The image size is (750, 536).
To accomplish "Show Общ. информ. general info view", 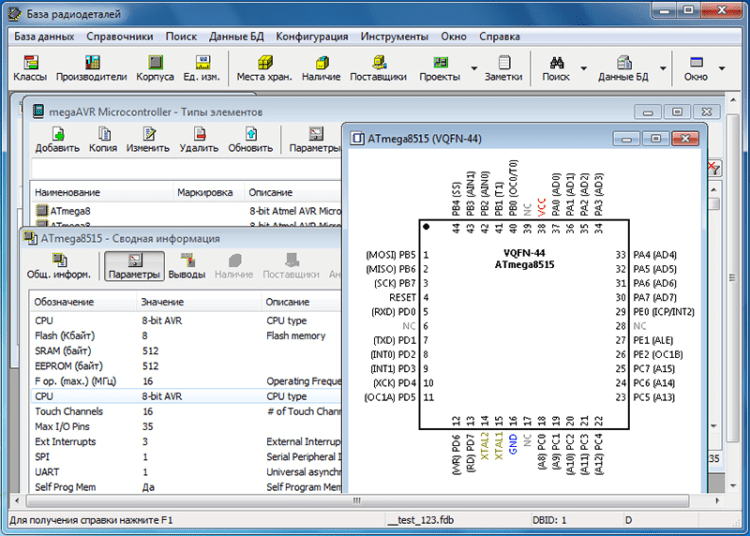I will [59, 266].
